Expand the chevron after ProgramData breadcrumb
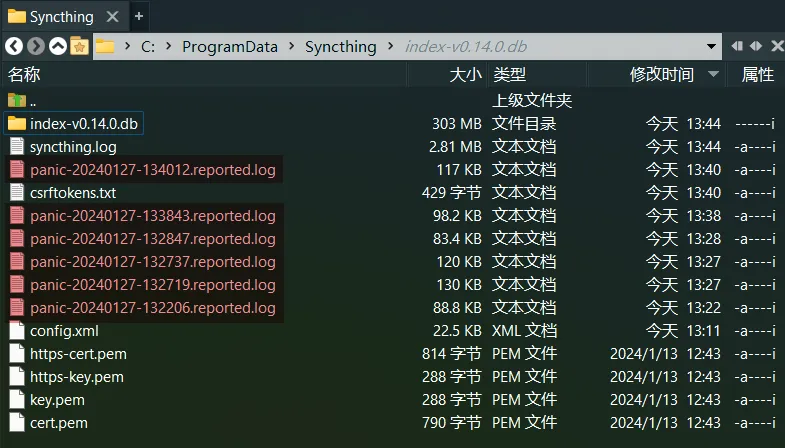This screenshot has height=448, width=785. point(291,46)
